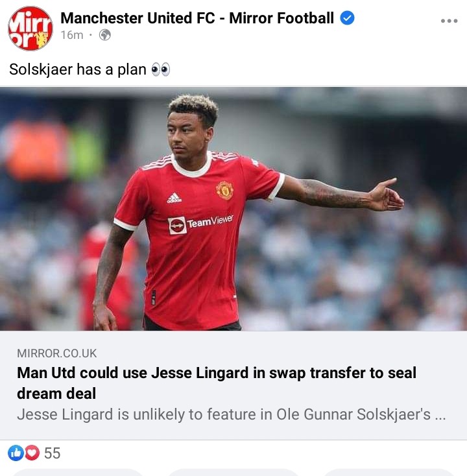View the 55 reactions count
The width and height of the screenshot is (467, 476).
[53, 453]
